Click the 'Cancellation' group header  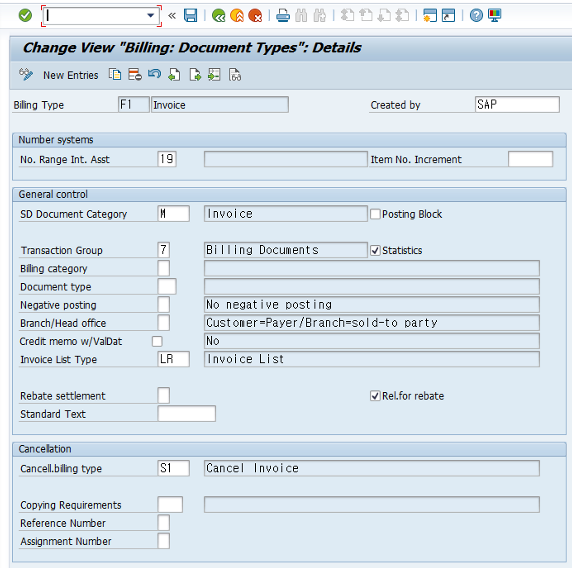[x=45, y=449]
